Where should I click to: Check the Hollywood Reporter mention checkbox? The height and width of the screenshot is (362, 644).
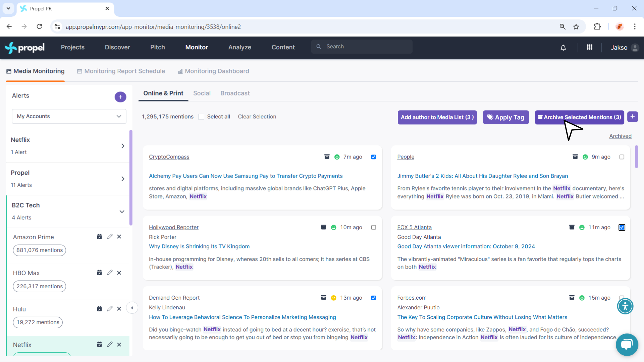[373, 227]
